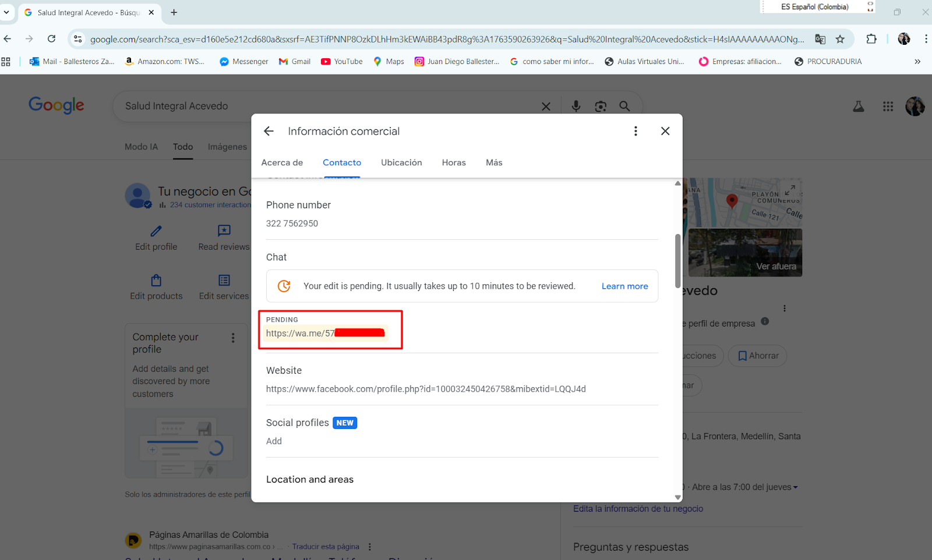The height and width of the screenshot is (560, 932).
Task: Open the browser extensions puzzle icon
Action: click(871, 39)
